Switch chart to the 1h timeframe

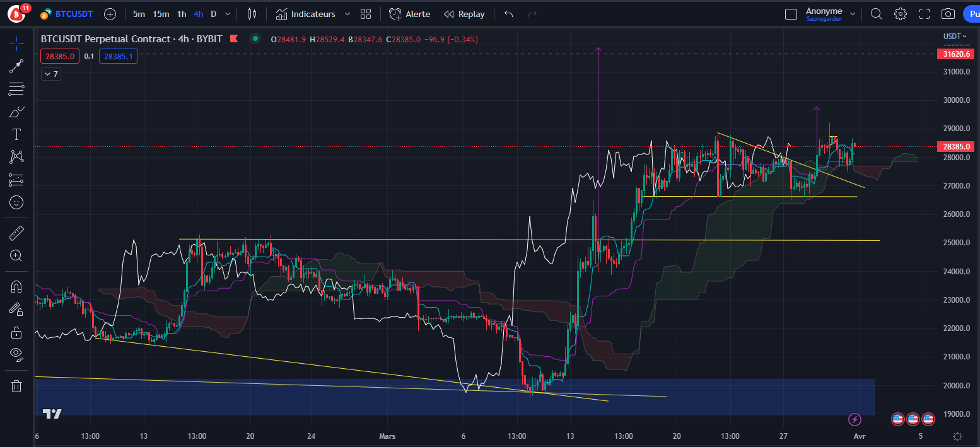point(182,13)
